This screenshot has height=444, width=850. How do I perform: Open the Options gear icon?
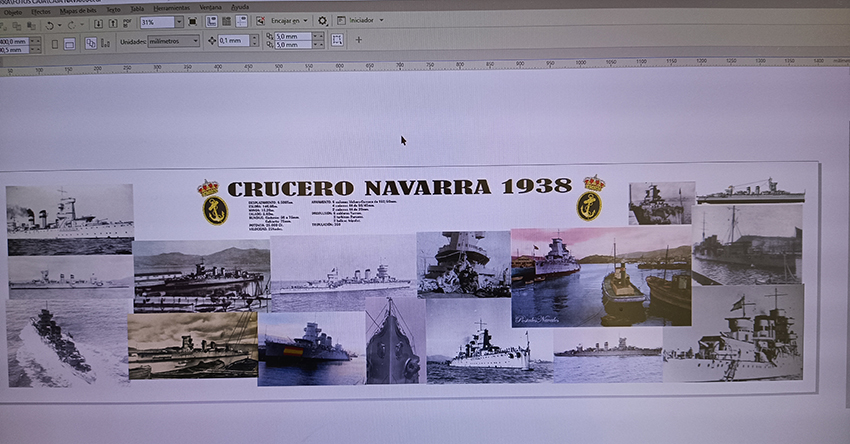click(x=322, y=20)
